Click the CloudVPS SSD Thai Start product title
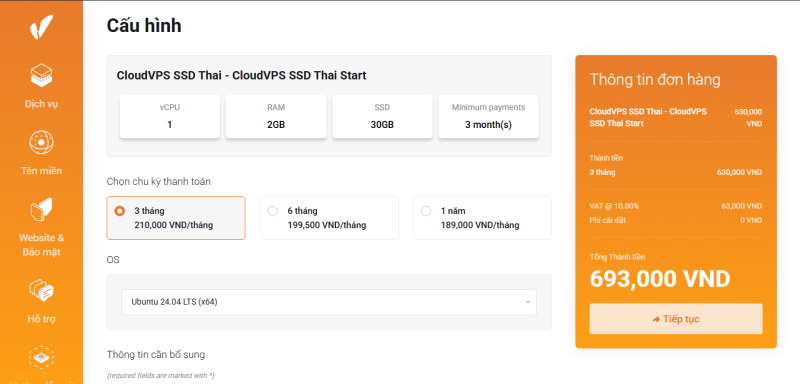This screenshot has height=384, width=800. coord(241,75)
